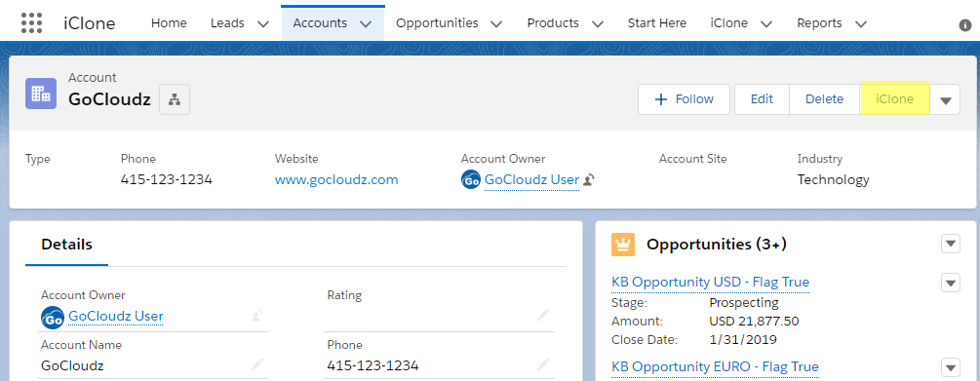Click the close date 1/31/2019

click(743, 340)
